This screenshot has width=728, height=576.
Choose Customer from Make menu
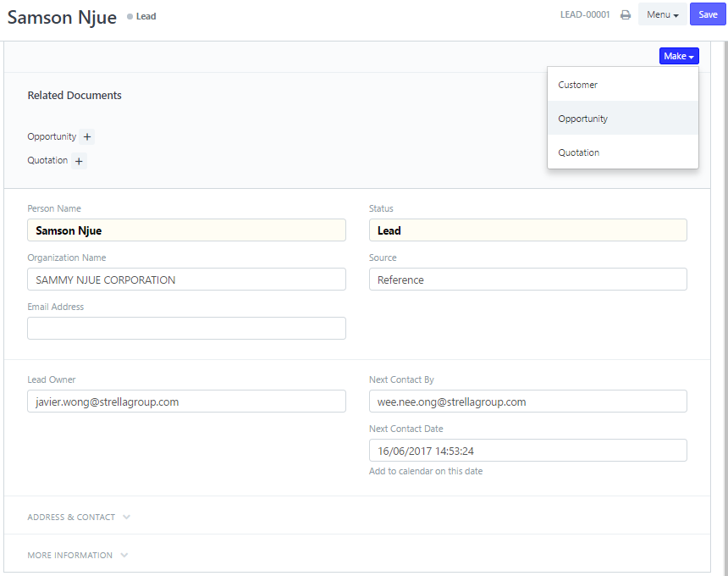(622, 85)
